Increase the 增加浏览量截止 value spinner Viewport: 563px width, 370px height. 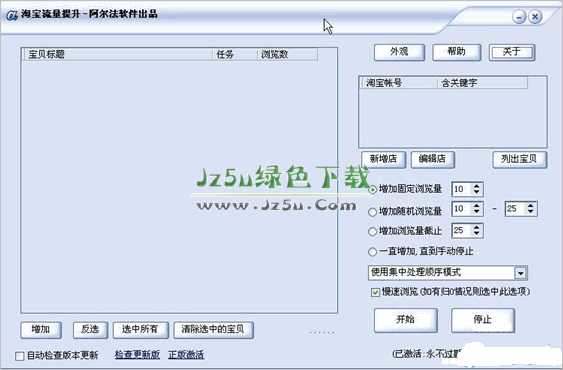[476, 227]
